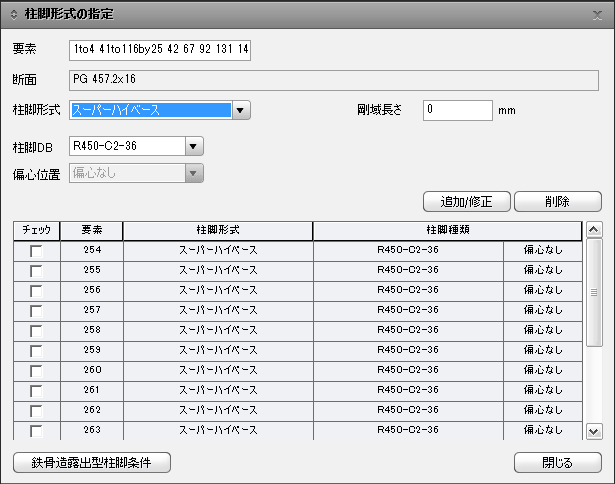The image size is (615, 484).
Task: Click スーパーハイベース cell in row 255
Action: [x=218, y=271]
